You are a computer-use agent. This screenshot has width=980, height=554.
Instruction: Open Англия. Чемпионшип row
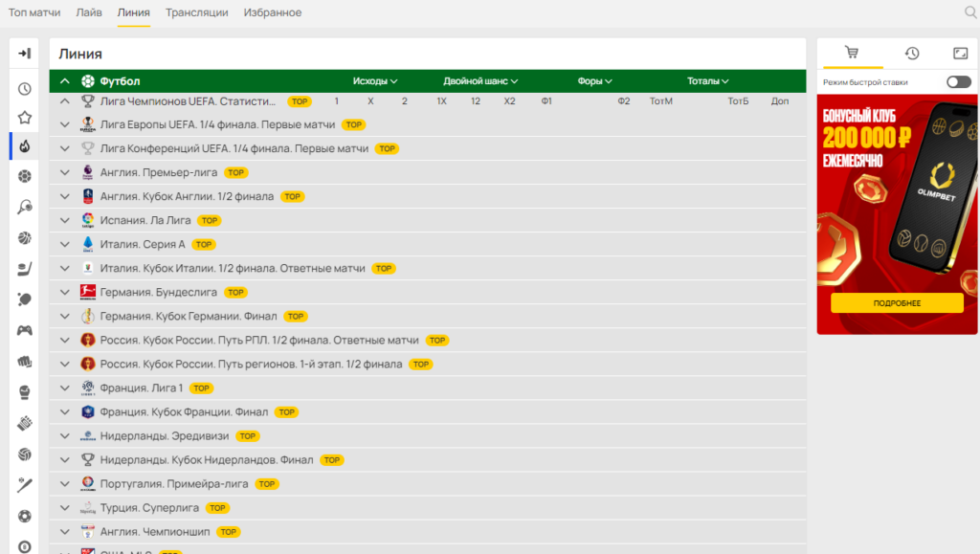(x=428, y=532)
